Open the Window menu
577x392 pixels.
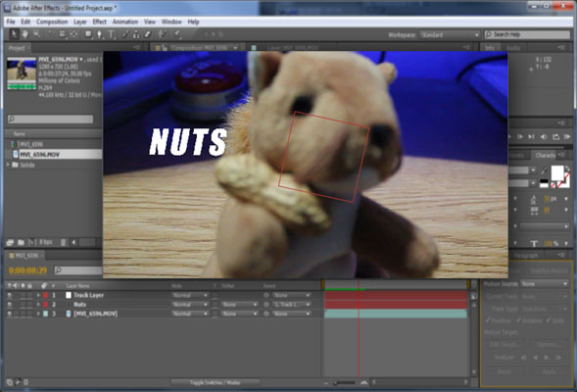[171, 22]
